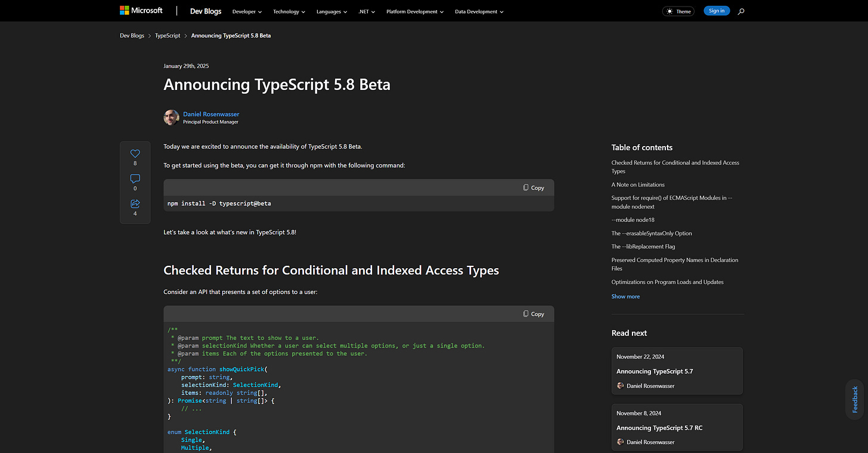Jump to --libReplacement Flag section
This screenshot has width=868, height=453.
(643, 247)
